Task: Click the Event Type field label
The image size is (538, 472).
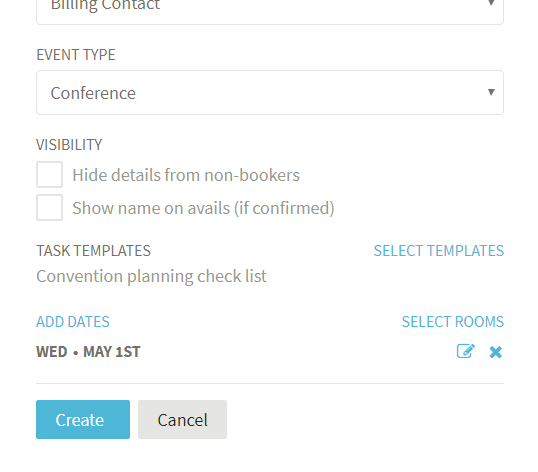Action: click(76, 55)
